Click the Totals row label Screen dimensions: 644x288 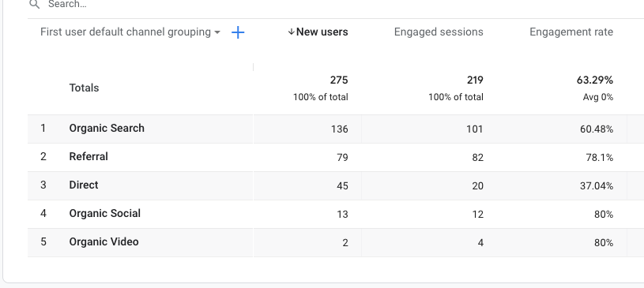click(85, 88)
